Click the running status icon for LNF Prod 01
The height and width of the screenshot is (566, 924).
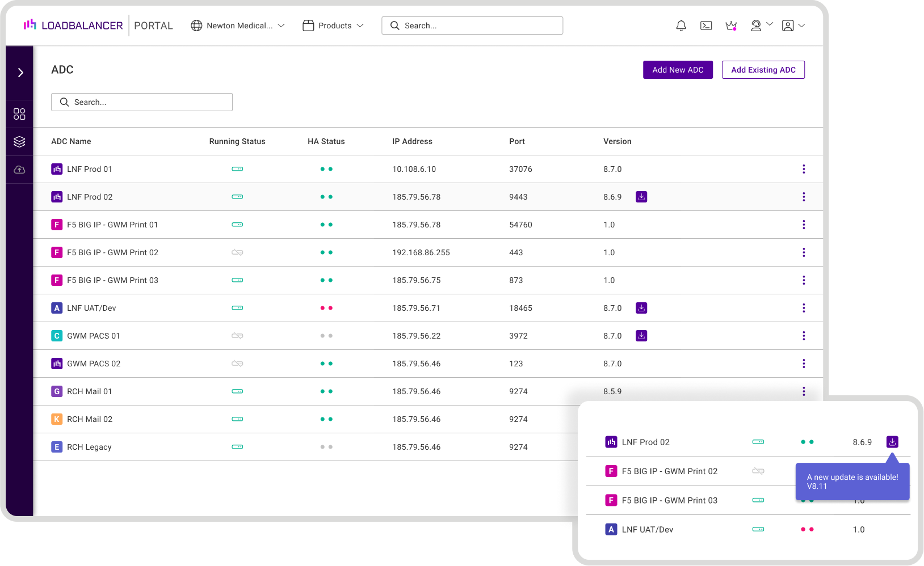click(x=237, y=169)
